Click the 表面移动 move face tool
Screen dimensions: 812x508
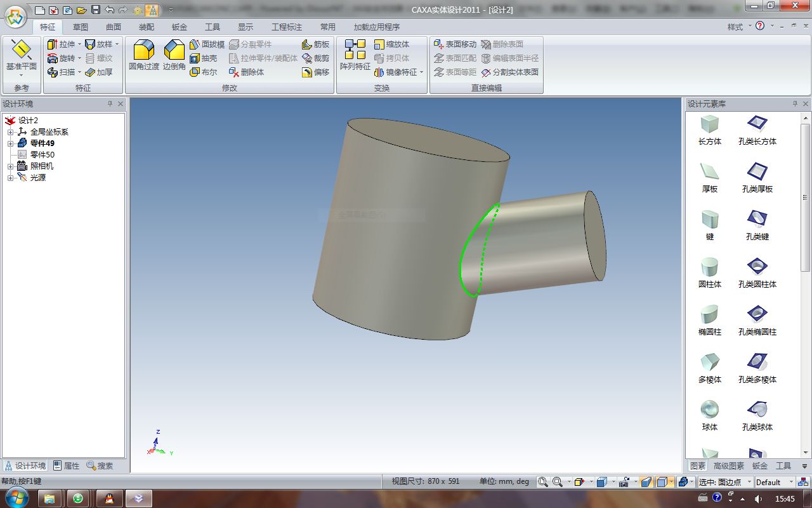tap(455, 44)
